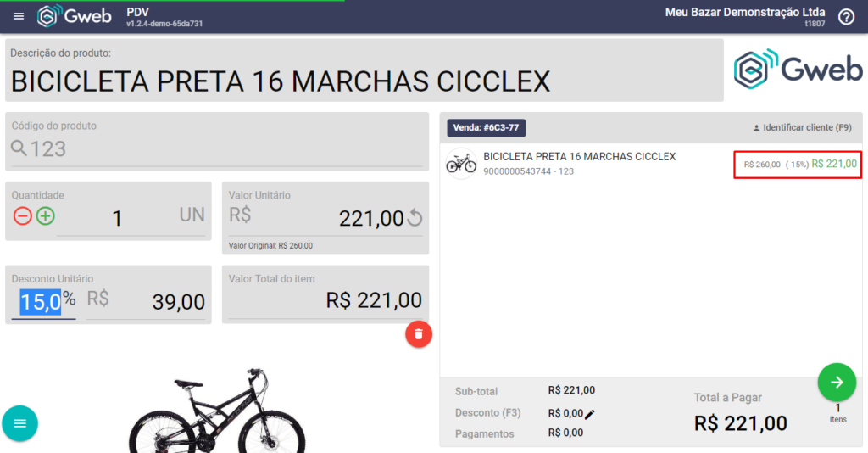Click the search magnifier in product code
Screen dimensions: 868x453
click(x=19, y=148)
